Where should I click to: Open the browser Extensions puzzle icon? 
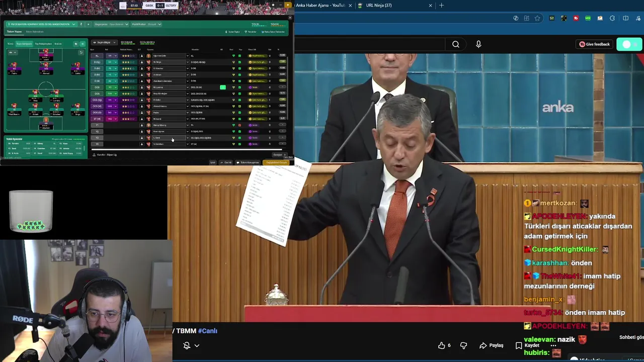tap(612, 18)
